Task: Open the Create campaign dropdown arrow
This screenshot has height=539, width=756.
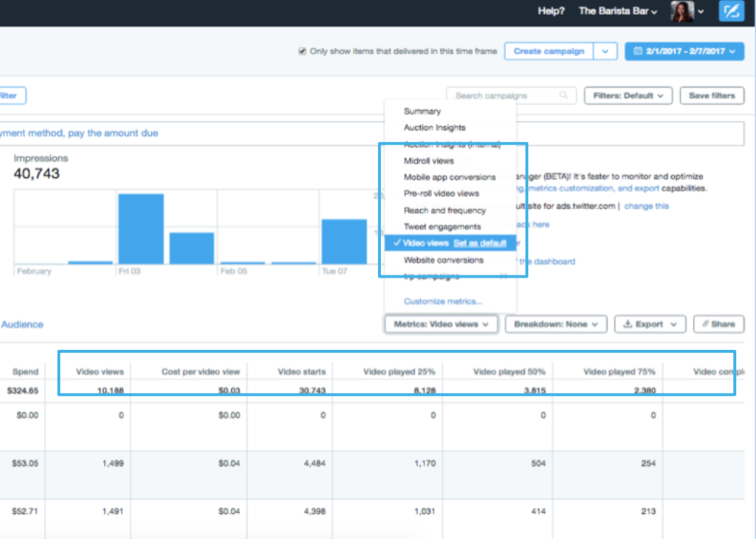Action: (x=605, y=51)
